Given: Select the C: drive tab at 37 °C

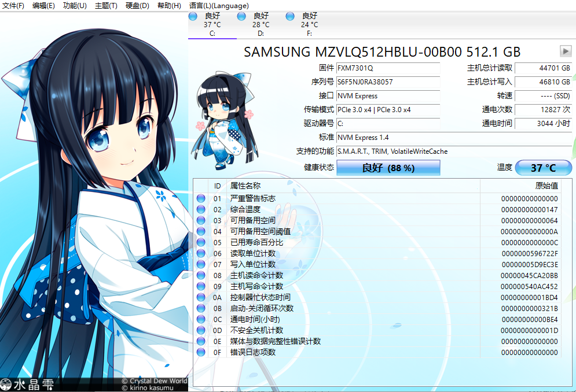Looking at the screenshot, I should pos(212,25).
